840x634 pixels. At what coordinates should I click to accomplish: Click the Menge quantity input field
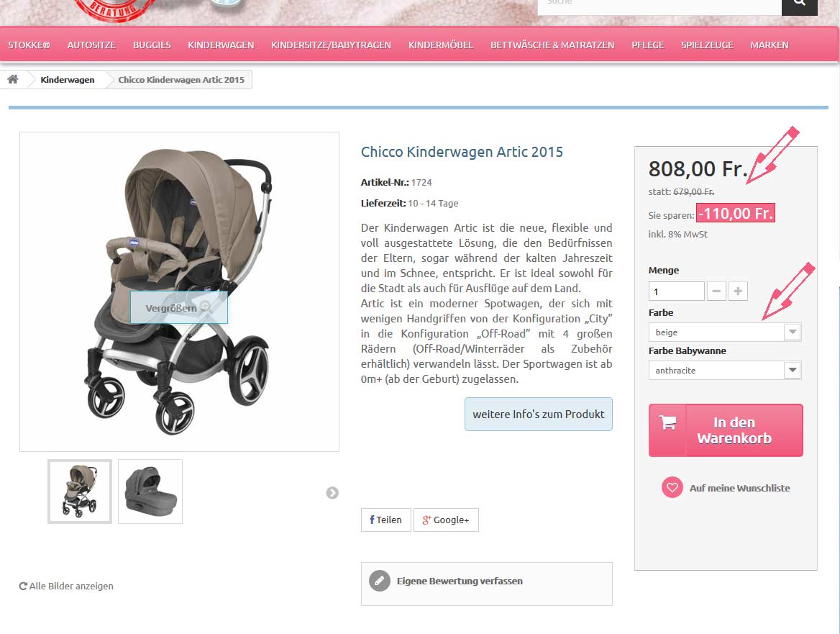(677, 291)
